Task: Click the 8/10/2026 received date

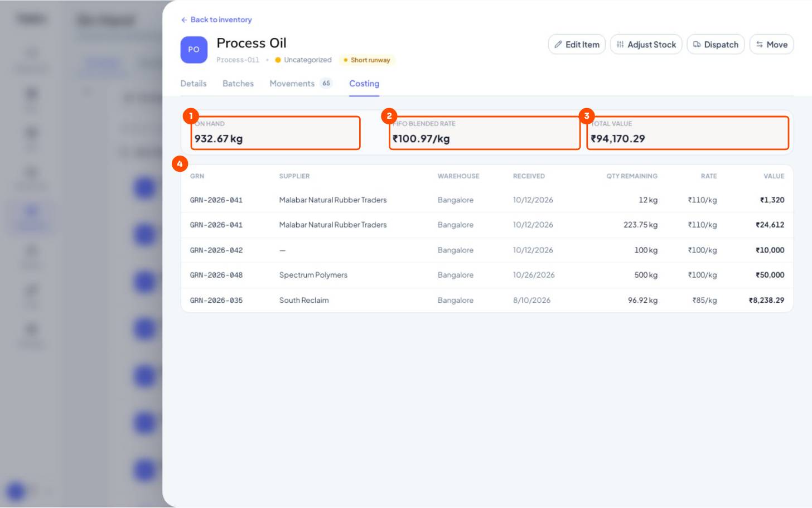Action: point(531,300)
